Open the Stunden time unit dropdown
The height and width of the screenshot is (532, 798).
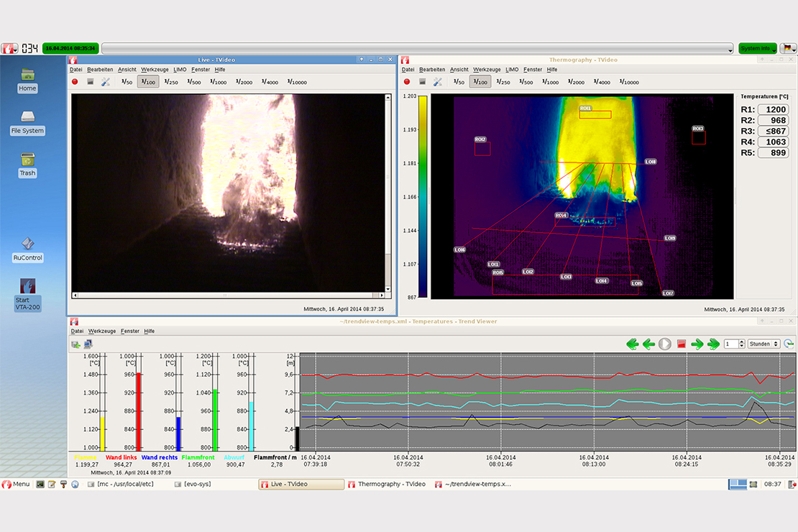pyautogui.click(x=763, y=344)
